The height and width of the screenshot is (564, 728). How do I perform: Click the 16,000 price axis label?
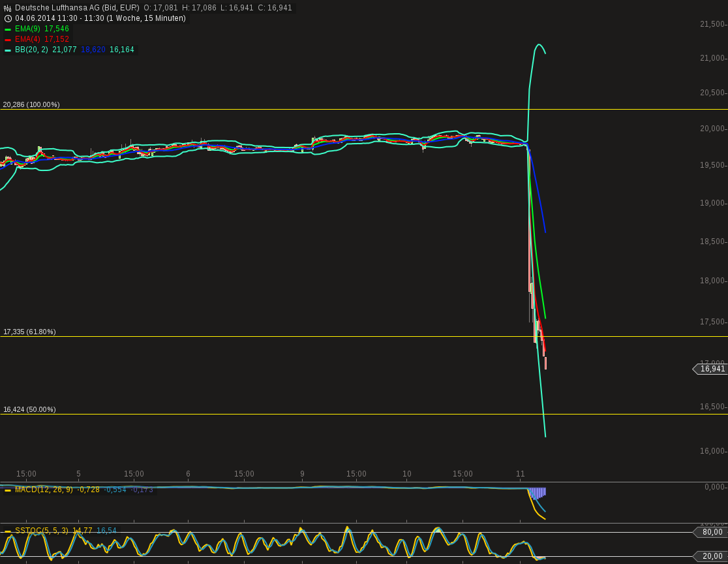(x=713, y=451)
